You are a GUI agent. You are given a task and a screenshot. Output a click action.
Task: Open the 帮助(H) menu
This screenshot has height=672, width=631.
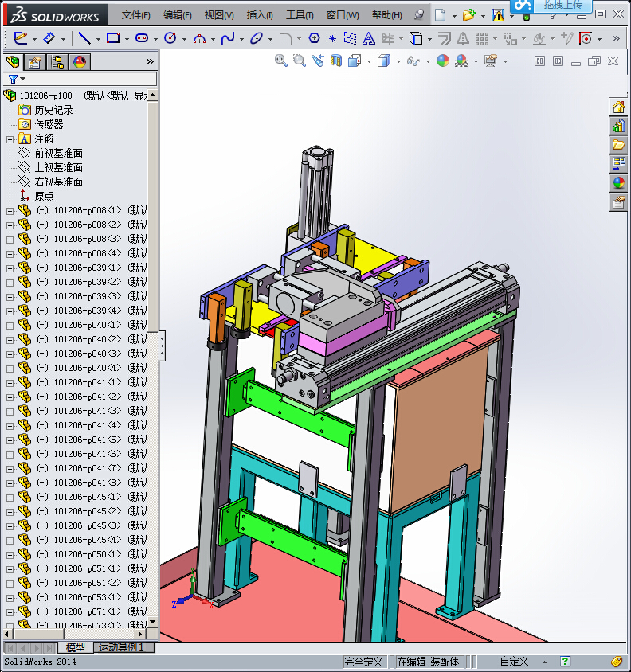pos(387,15)
